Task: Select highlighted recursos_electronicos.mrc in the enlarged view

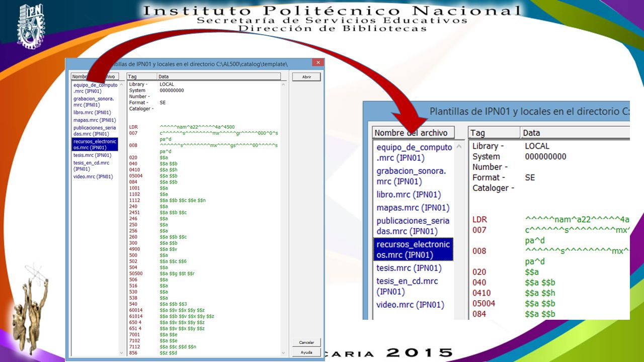Action: coord(413,249)
